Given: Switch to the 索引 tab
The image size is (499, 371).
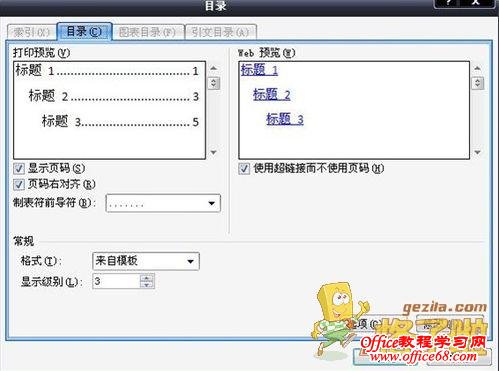Looking at the screenshot, I should coord(32,32).
